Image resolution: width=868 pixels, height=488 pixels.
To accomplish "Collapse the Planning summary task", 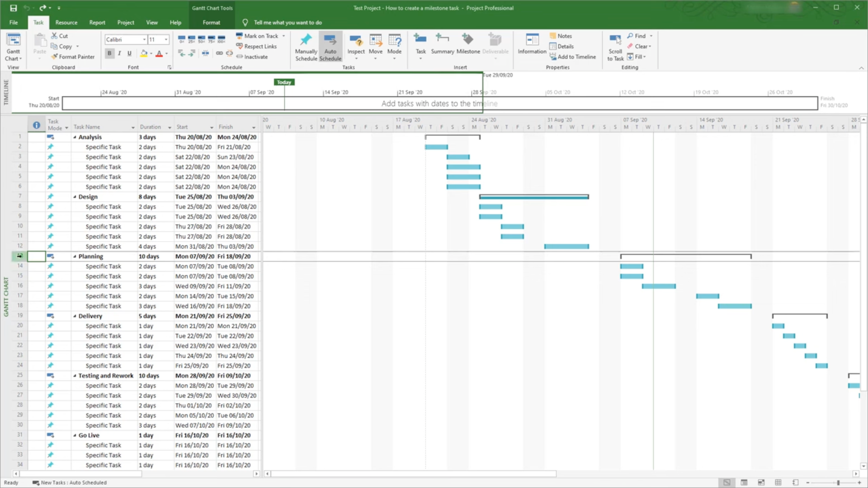I will pyautogui.click(x=75, y=257).
